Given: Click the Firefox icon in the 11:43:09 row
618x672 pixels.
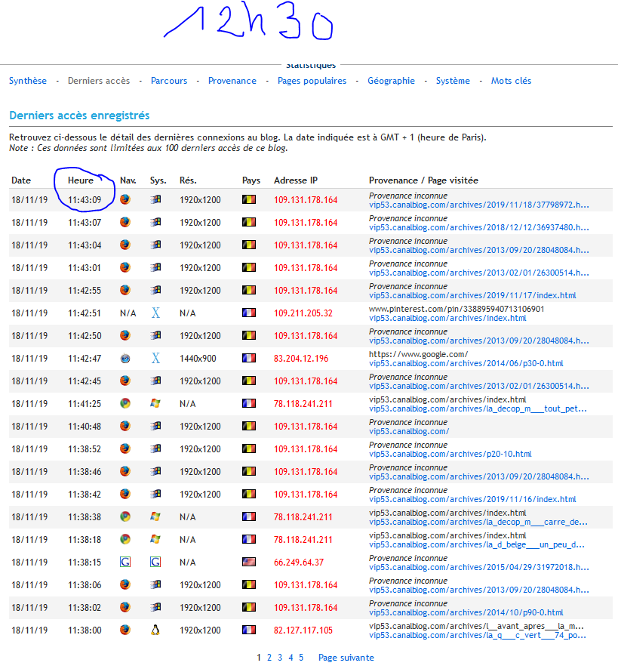Looking at the screenshot, I should [125, 200].
